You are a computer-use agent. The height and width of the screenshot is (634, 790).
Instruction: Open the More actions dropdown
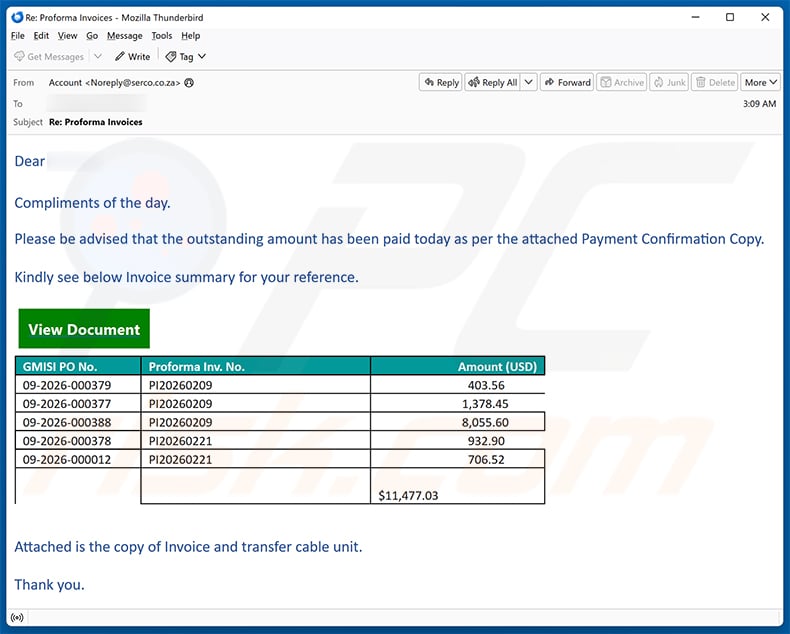tap(760, 82)
